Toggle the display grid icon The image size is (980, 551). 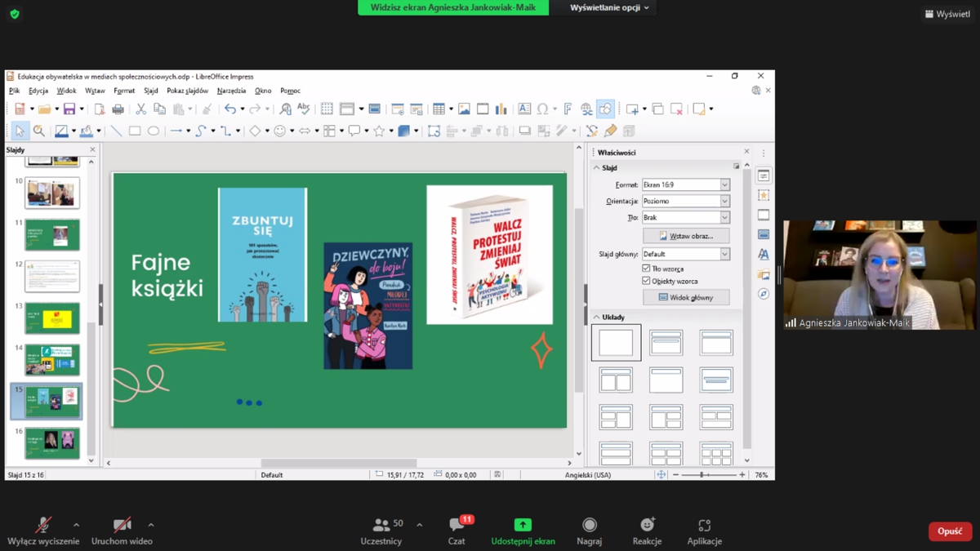[327, 109]
